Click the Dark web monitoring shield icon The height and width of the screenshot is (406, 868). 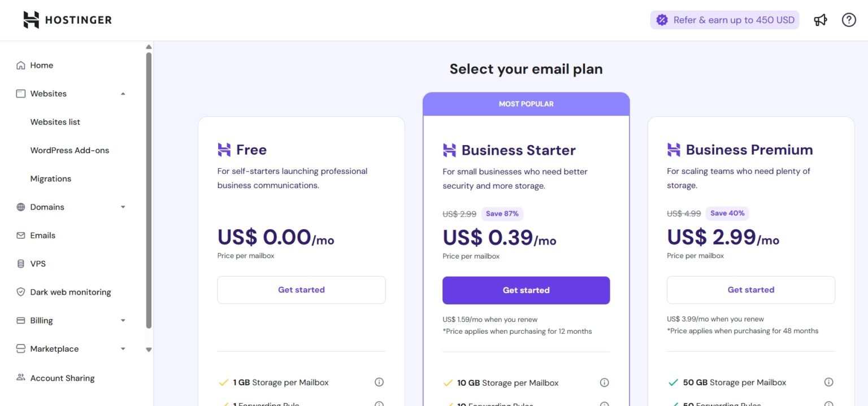tap(21, 292)
